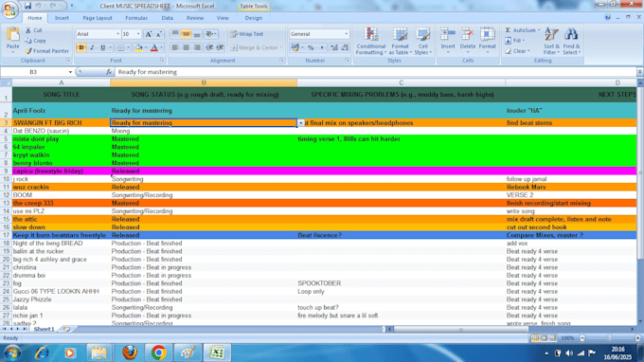
Task: Decrease the indent
Action: [x=209, y=47]
